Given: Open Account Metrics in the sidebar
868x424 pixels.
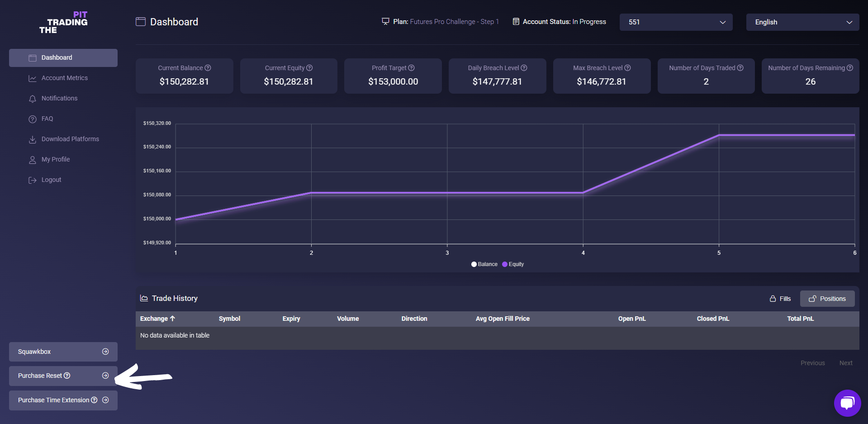Looking at the screenshot, I should click(x=64, y=78).
